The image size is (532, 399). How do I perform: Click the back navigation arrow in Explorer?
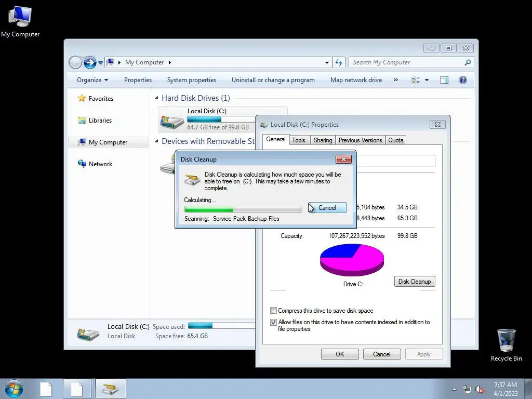click(x=75, y=62)
